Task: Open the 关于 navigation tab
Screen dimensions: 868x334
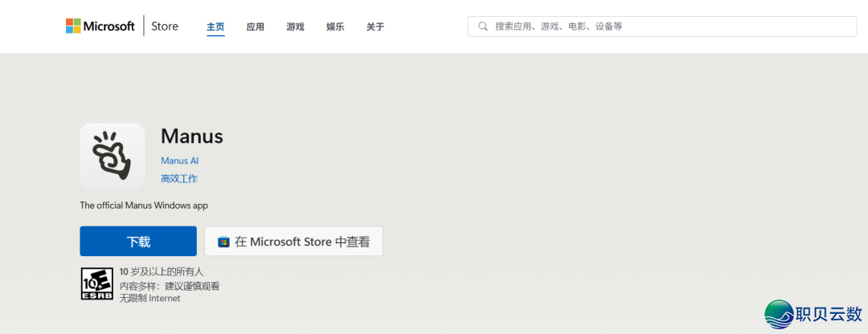Action: pos(375,26)
